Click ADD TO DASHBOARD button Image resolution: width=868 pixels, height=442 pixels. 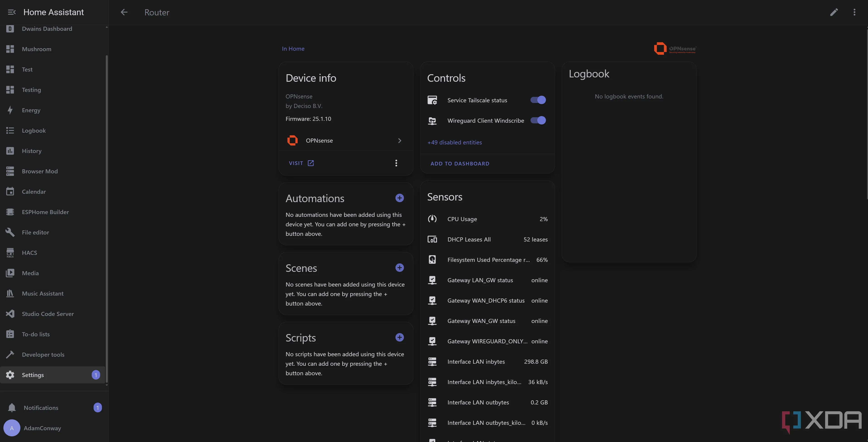click(460, 164)
